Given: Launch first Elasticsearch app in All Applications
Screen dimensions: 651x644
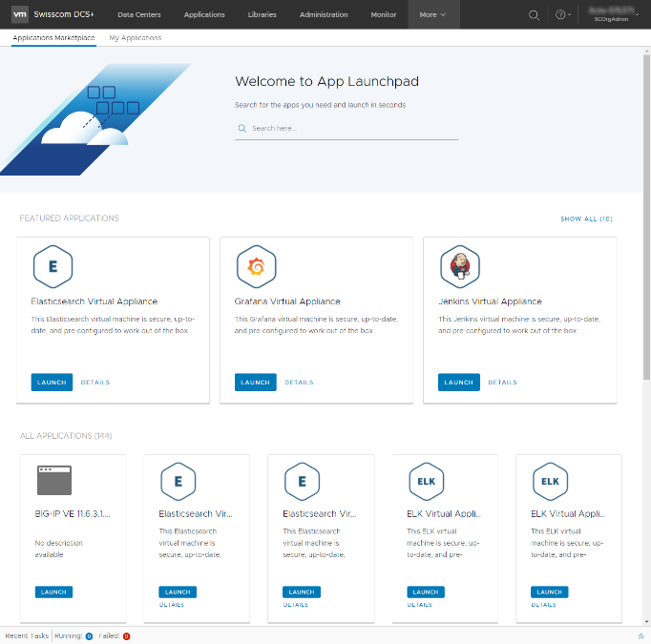Looking at the screenshot, I should (x=178, y=592).
